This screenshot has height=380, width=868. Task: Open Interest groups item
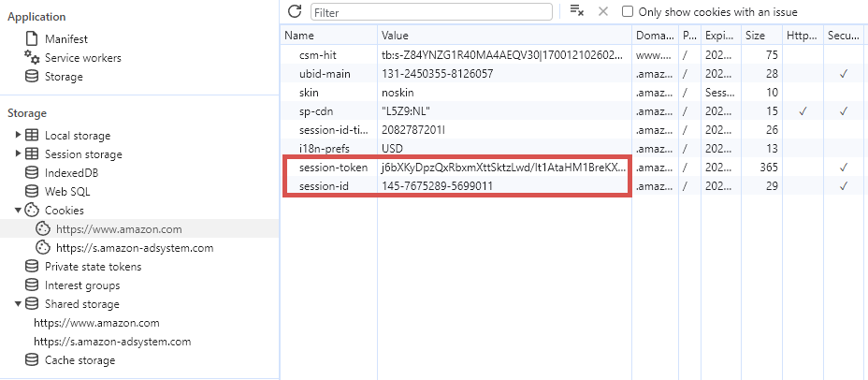coord(81,285)
